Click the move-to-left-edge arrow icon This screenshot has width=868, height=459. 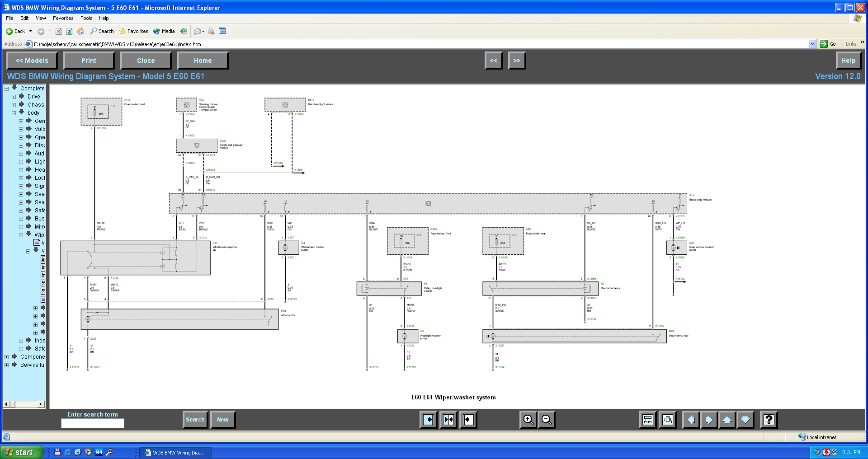[468, 420]
